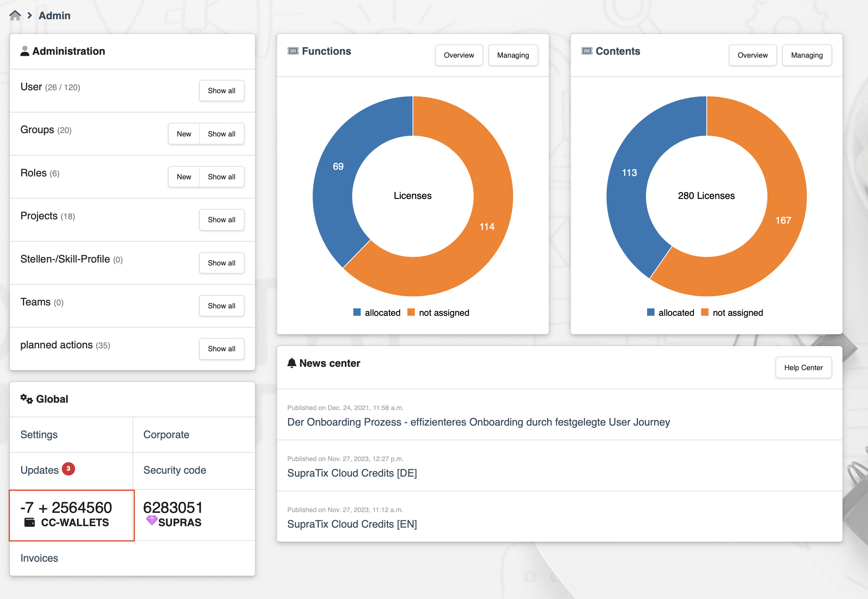Viewport: 868px width, 599px height.
Task: Click the User (26 / 120) label
Action: pyautogui.click(x=50, y=87)
